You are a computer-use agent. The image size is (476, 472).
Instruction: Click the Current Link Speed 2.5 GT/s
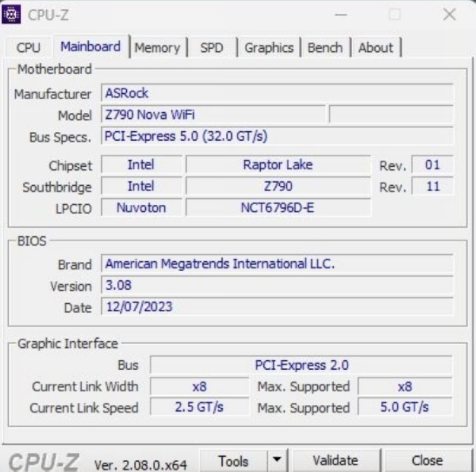[199, 407]
